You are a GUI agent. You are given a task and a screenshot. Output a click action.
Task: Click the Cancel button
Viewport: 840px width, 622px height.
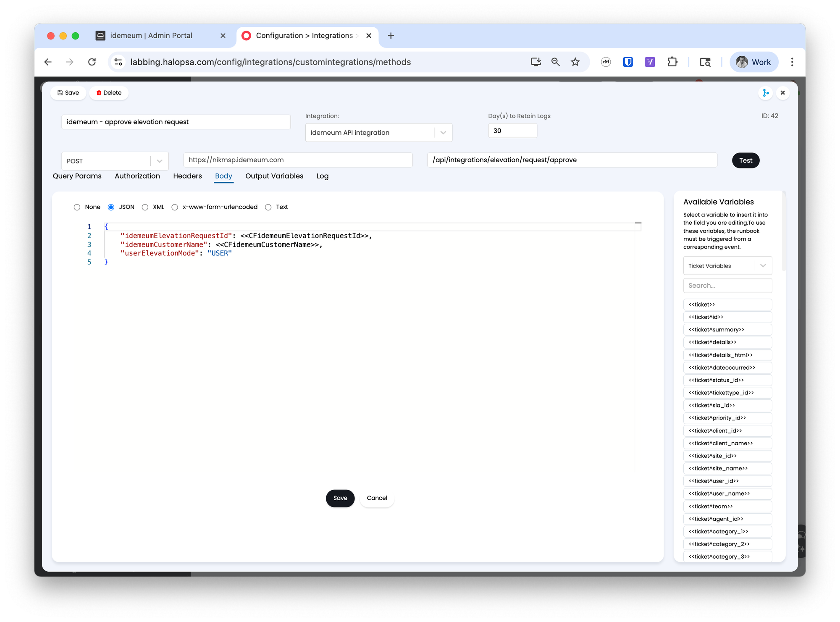(377, 498)
